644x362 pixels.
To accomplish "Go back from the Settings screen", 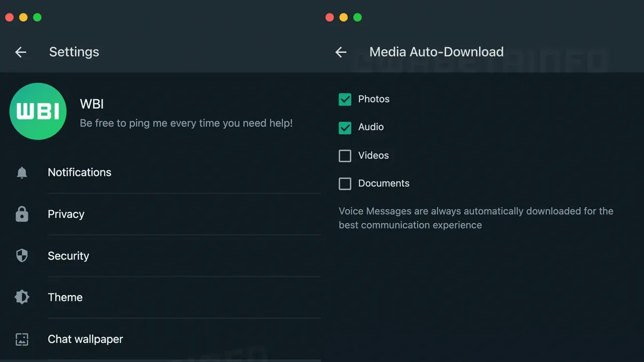I will click(x=20, y=52).
